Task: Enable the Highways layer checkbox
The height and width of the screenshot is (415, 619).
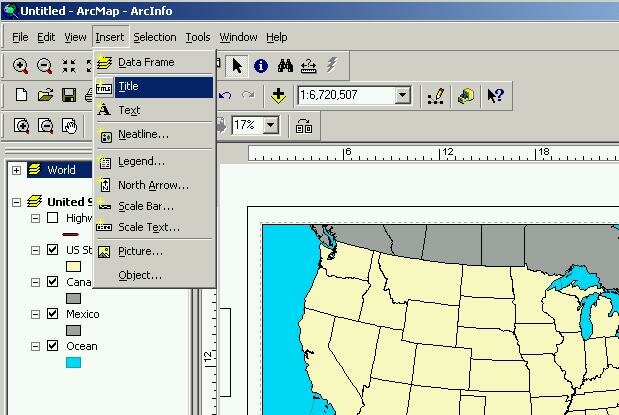Action: tap(53, 218)
